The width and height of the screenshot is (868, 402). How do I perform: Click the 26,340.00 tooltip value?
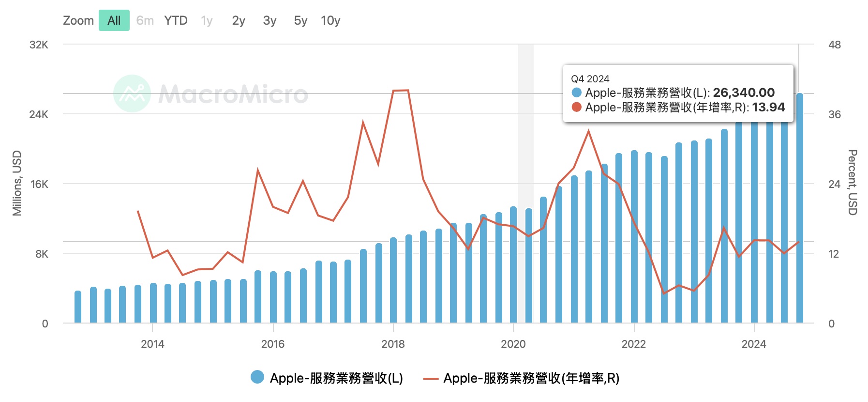click(744, 92)
